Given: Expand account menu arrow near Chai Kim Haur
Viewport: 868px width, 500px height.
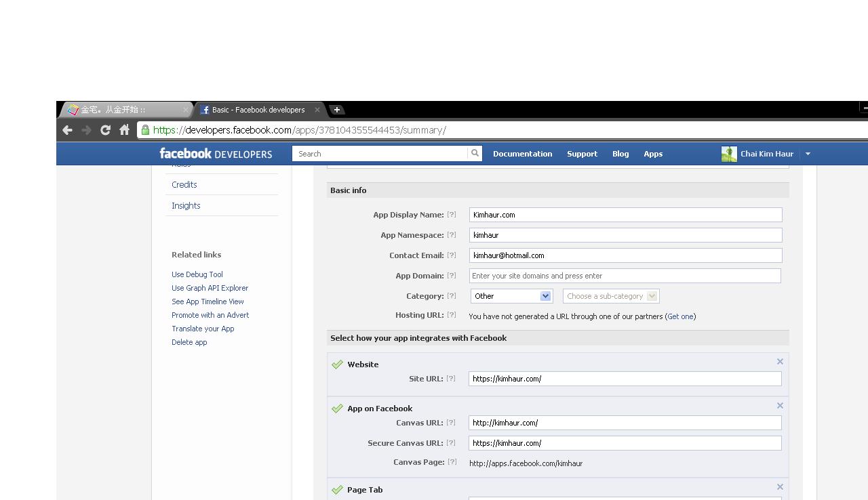Looking at the screenshot, I should pyautogui.click(x=808, y=154).
